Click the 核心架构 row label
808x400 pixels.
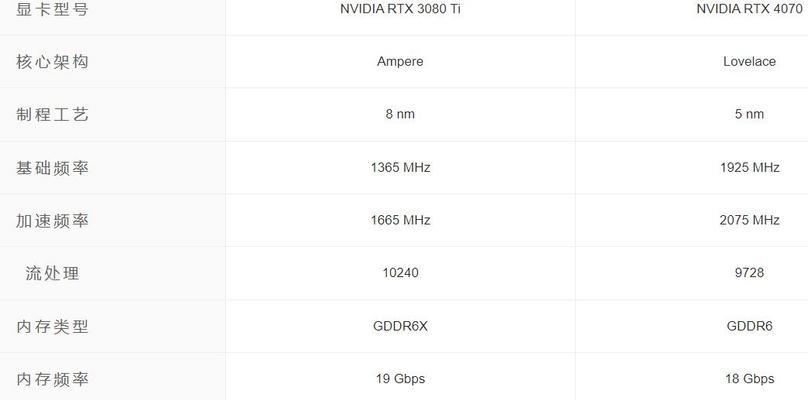tap(52, 61)
